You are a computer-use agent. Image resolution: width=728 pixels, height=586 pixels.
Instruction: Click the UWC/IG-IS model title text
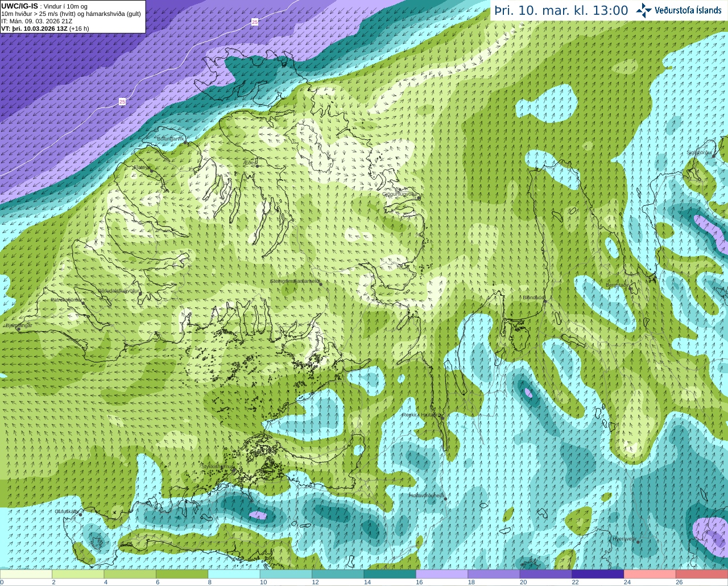pos(19,6)
